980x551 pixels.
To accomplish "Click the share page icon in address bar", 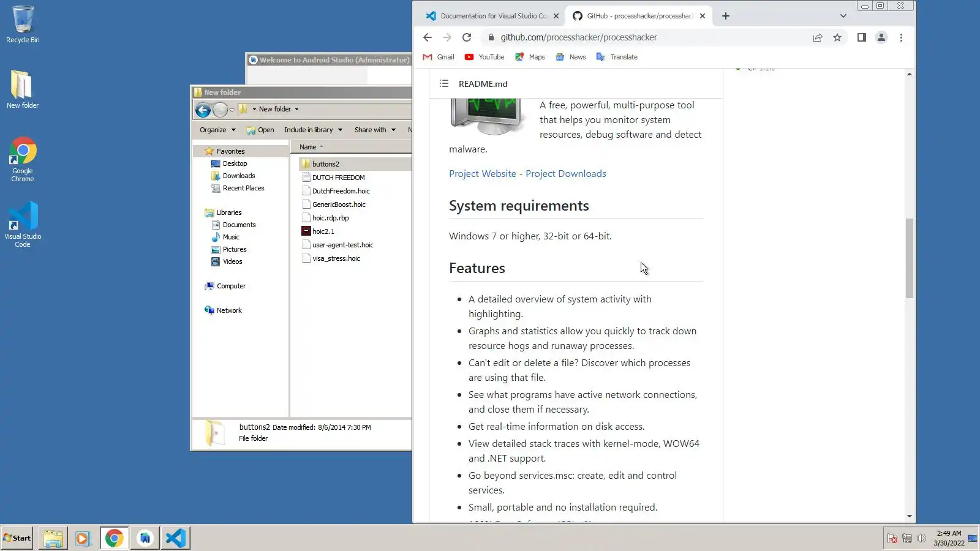I will click(x=818, y=37).
